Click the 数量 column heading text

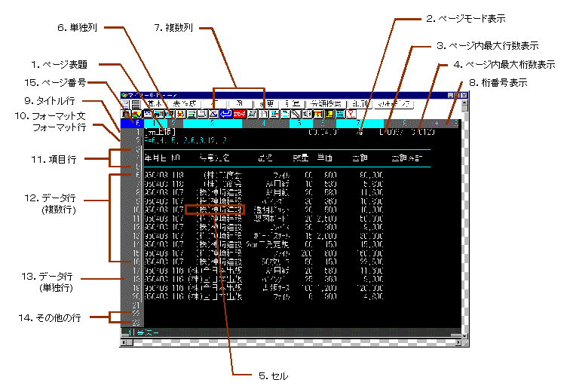(x=301, y=158)
